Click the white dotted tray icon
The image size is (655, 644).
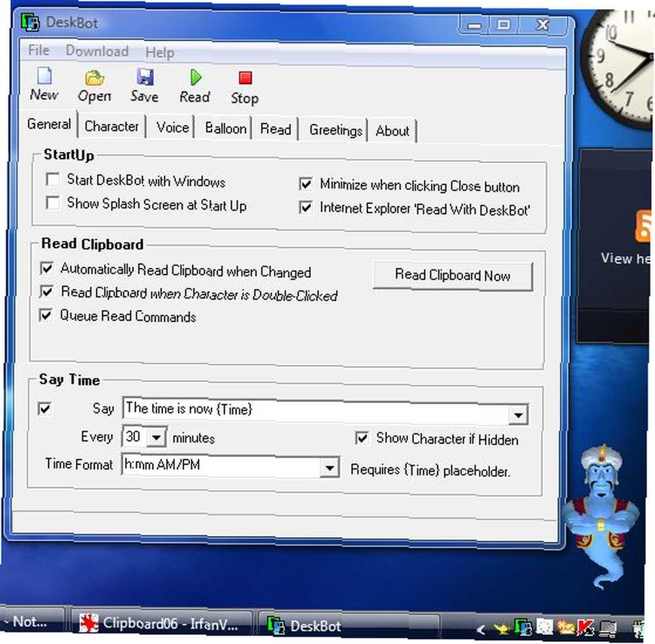point(544,627)
